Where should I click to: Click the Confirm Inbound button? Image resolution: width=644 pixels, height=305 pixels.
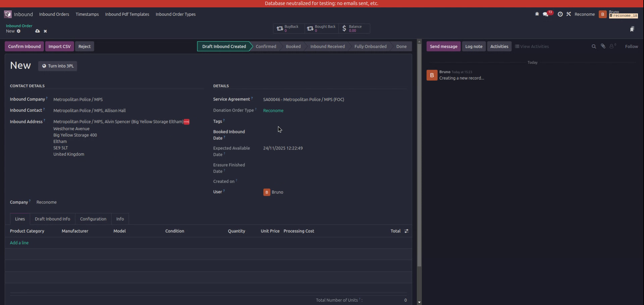(24, 46)
